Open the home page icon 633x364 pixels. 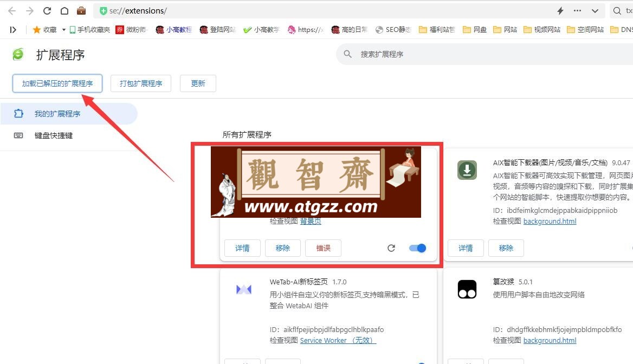coord(64,11)
